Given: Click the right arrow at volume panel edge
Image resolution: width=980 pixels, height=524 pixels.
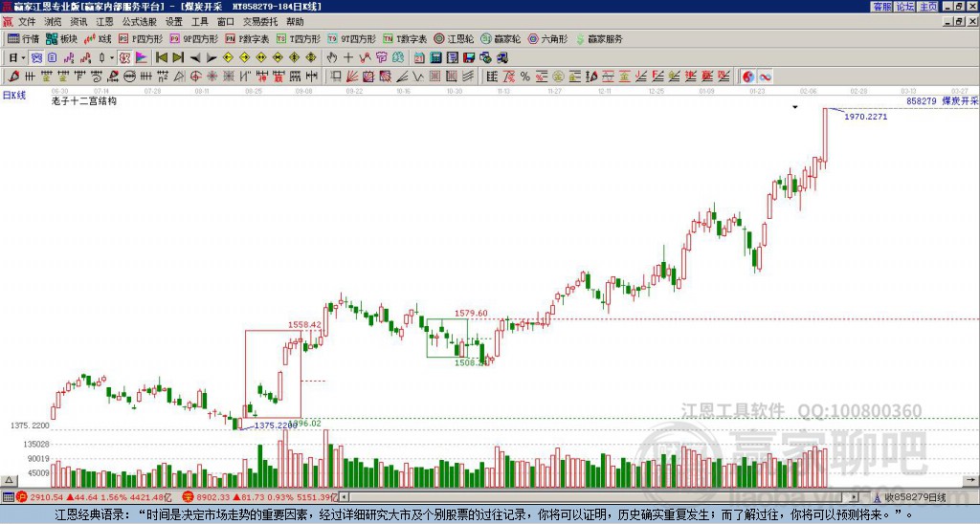Looking at the screenshot, I should tap(970, 480).
